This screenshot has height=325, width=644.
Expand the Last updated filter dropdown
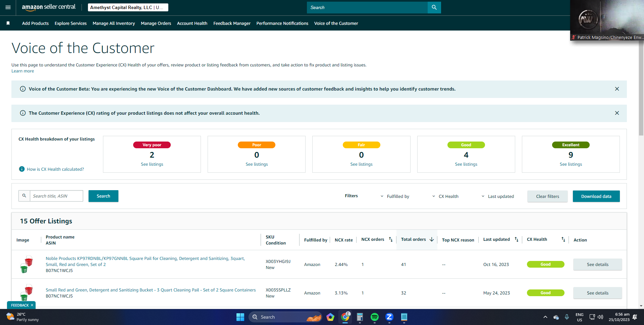tap(498, 197)
